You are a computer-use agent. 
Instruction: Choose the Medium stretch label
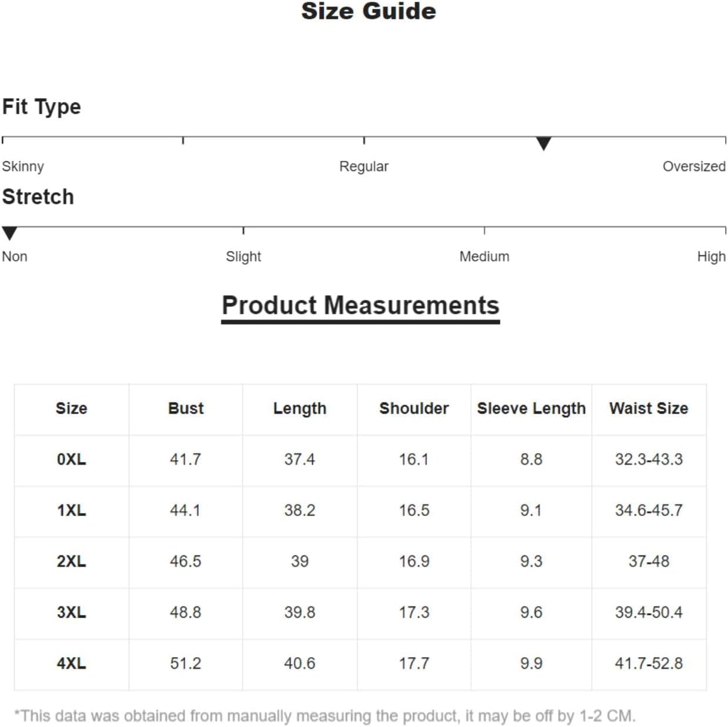[485, 256]
